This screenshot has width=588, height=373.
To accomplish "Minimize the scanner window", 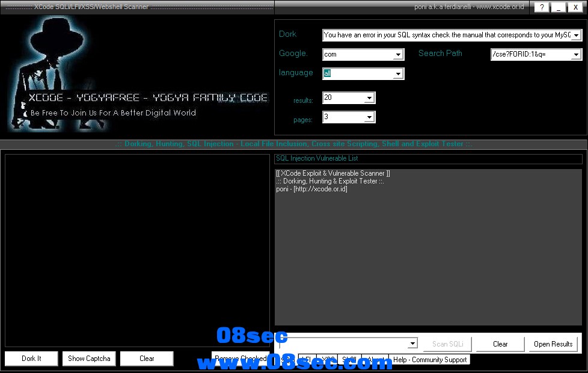I will click(559, 7).
